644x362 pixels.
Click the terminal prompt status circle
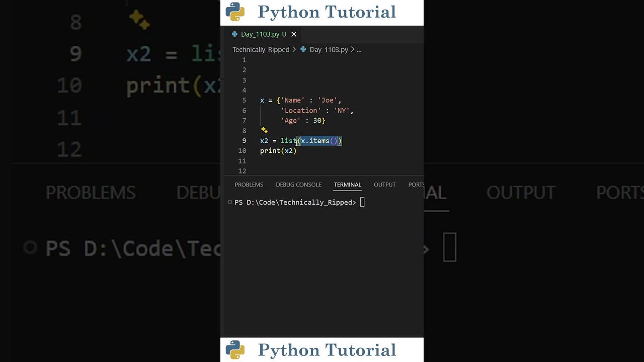point(230,202)
